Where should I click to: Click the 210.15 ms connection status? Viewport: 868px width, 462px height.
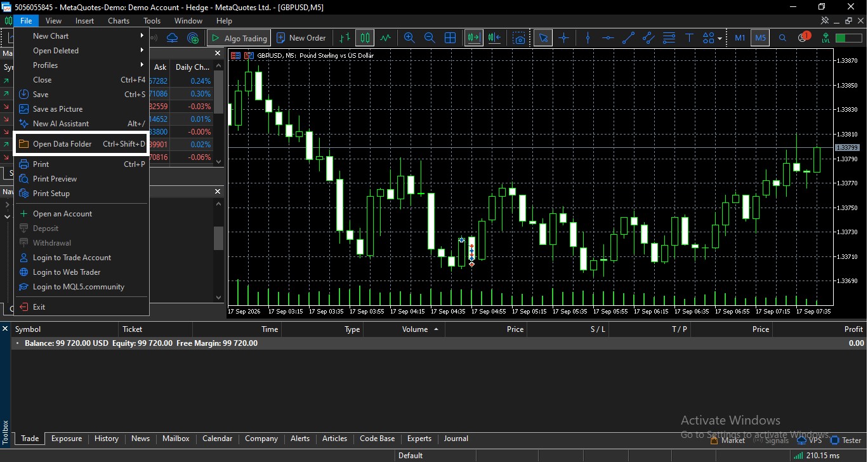tap(816, 456)
